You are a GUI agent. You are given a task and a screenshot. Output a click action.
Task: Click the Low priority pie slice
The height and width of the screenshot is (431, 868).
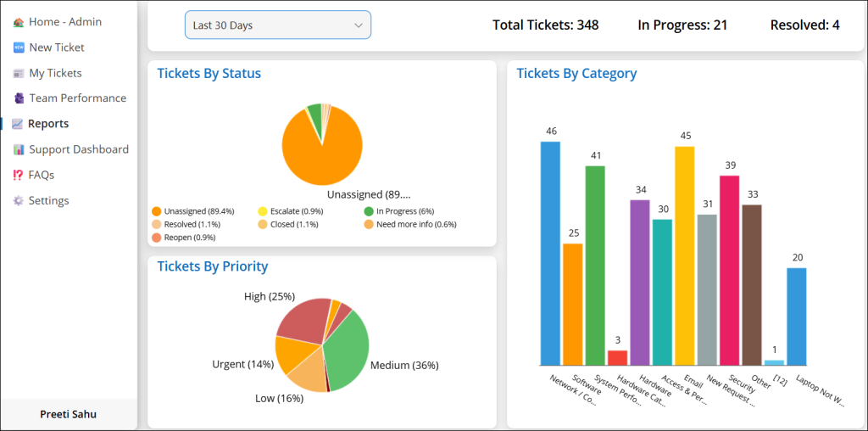point(310,372)
